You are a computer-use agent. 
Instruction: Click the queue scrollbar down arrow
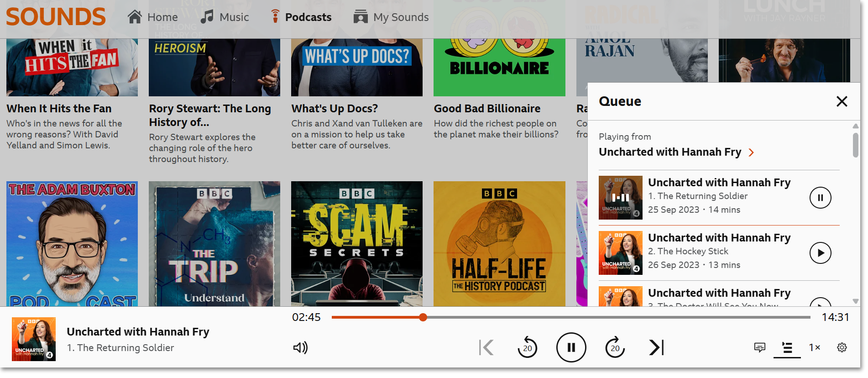point(856,301)
